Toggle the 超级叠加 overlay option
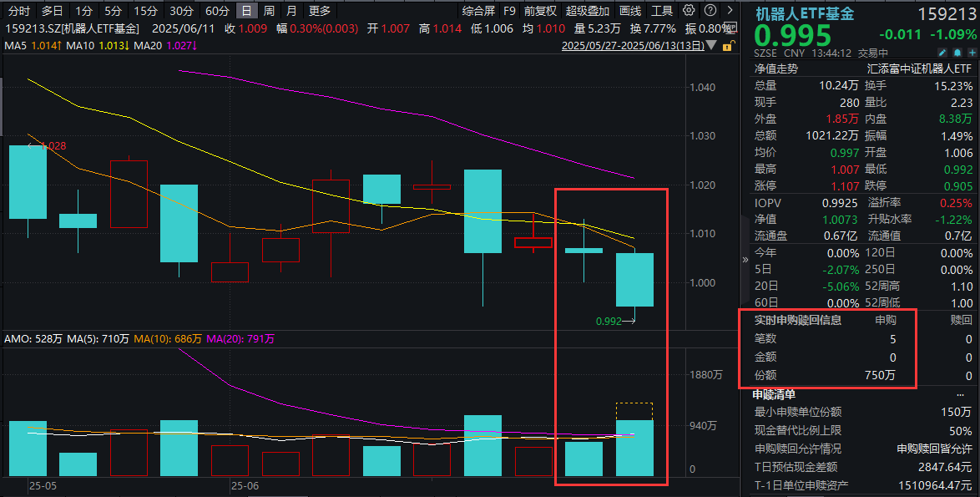 point(588,11)
